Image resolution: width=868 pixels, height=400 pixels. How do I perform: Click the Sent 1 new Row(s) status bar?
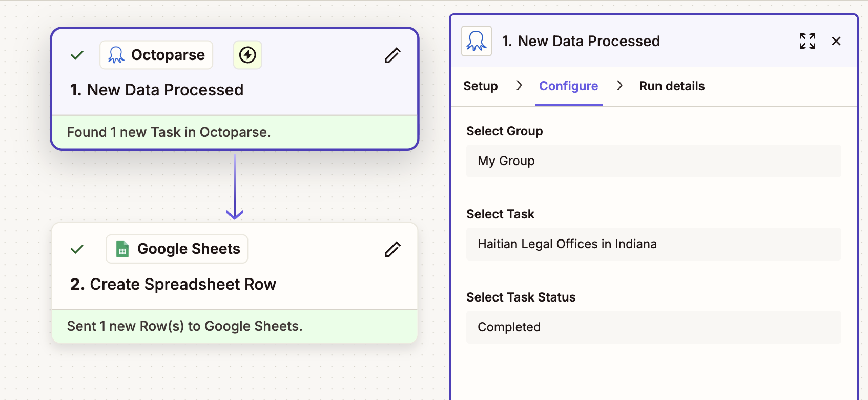pyautogui.click(x=235, y=326)
